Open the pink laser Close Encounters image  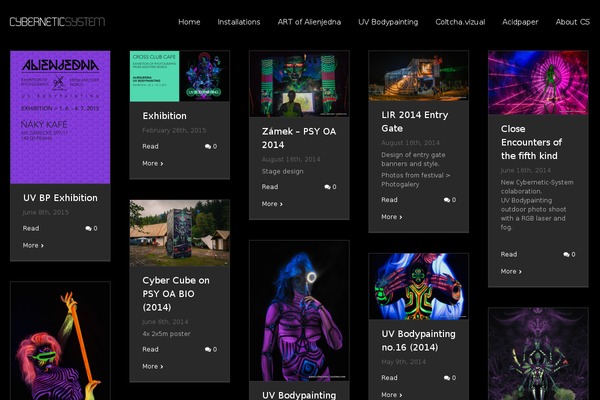(538, 82)
